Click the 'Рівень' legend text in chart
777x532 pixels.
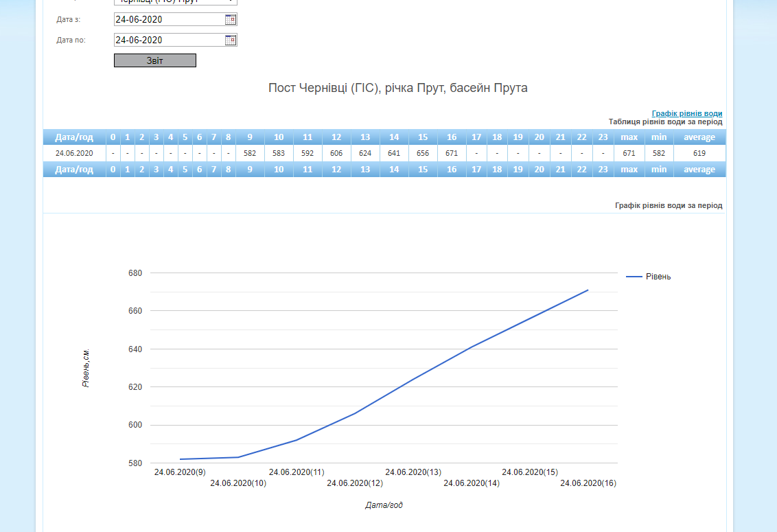tap(658, 276)
